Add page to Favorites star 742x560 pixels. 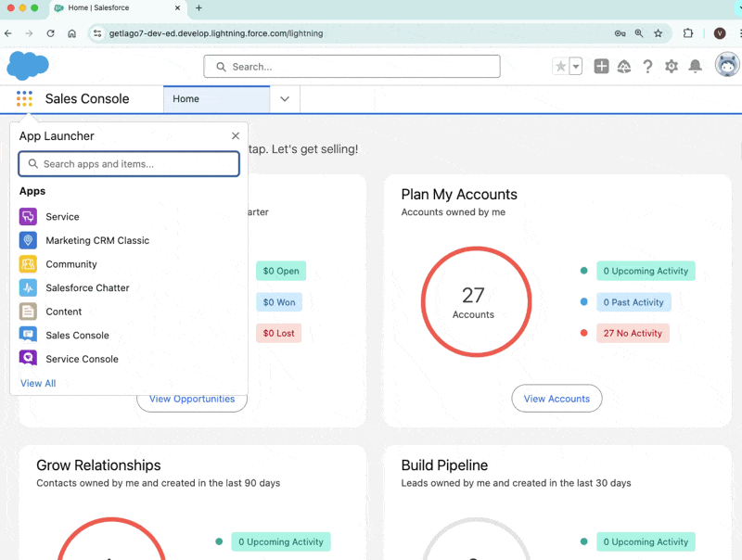point(561,67)
